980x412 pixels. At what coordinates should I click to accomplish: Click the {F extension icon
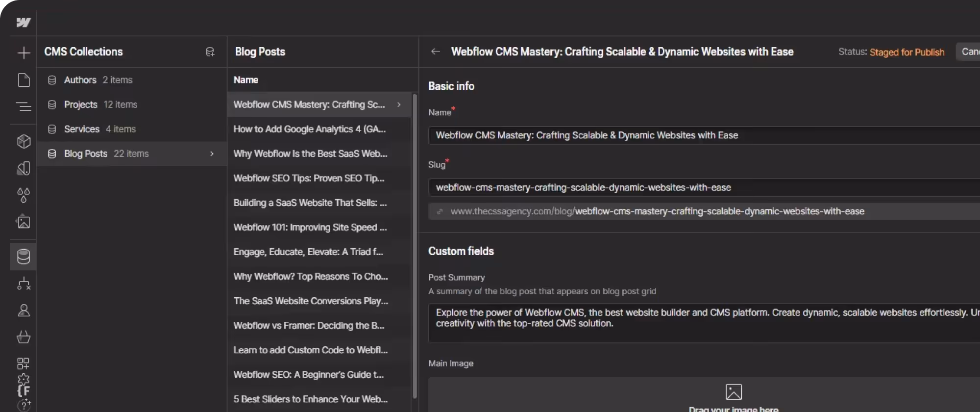pos(24,391)
